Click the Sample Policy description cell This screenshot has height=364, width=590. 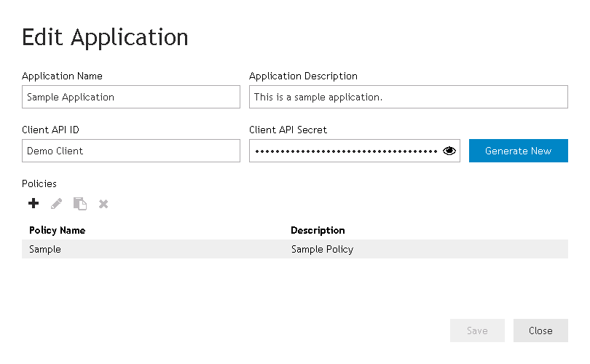322,249
